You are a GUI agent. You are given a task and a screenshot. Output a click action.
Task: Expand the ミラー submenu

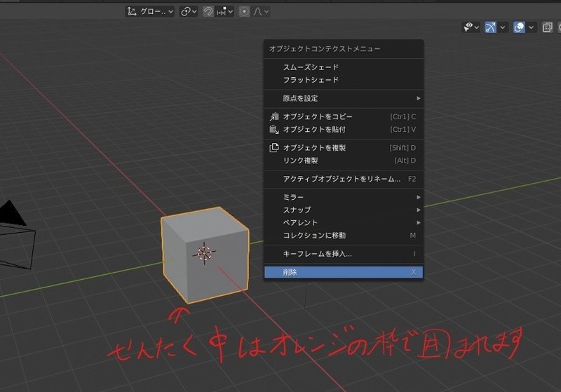pyautogui.click(x=344, y=197)
